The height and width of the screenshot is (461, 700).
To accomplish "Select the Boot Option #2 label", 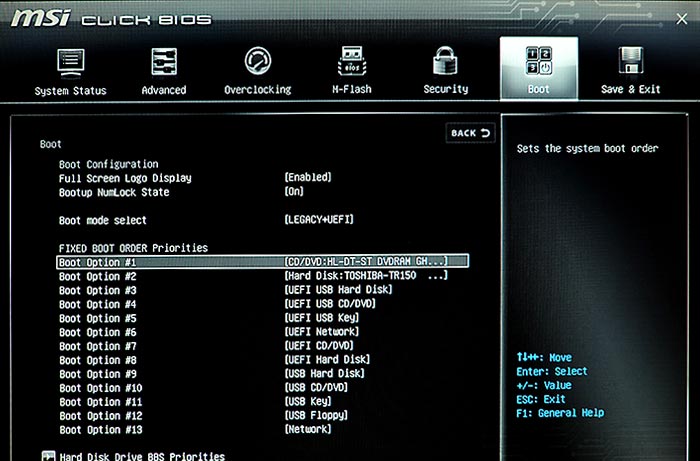I will [x=97, y=277].
